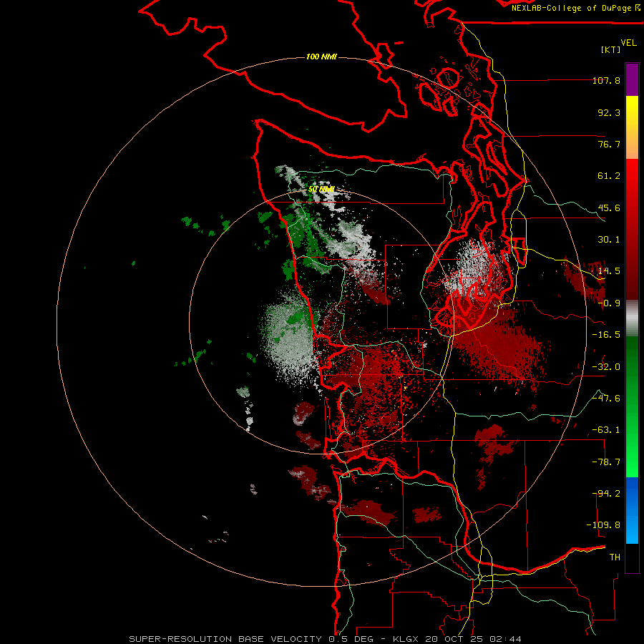Select the 45.6 scale value
This screenshot has height=644, width=644.
[609, 208]
